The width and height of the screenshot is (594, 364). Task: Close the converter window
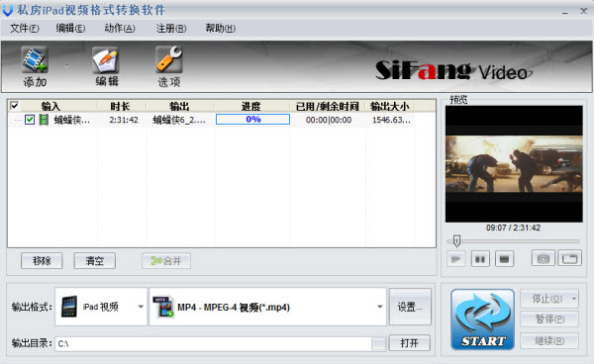(x=584, y=11)
